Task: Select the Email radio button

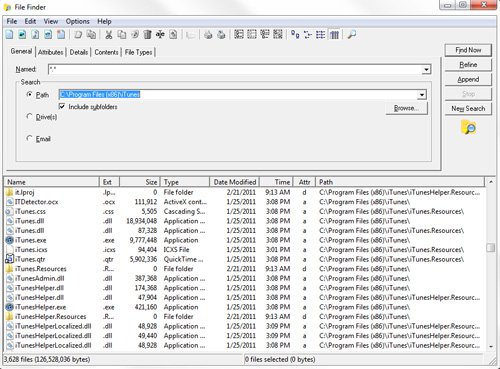Action: tap(29, 138)
